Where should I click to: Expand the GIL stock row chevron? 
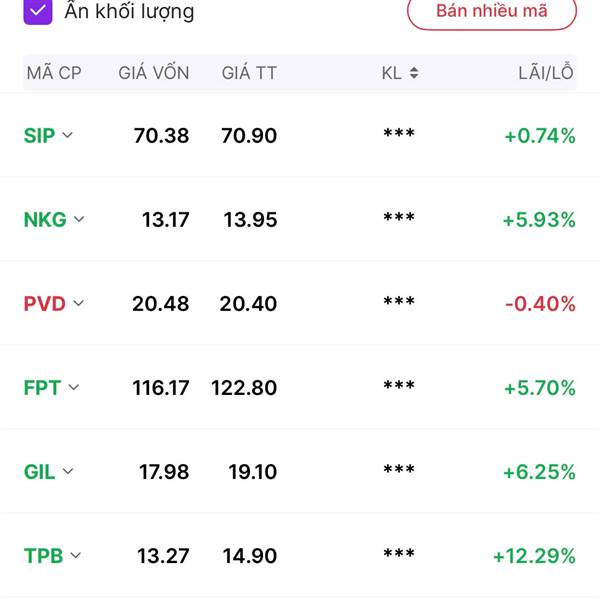point(68,471)
